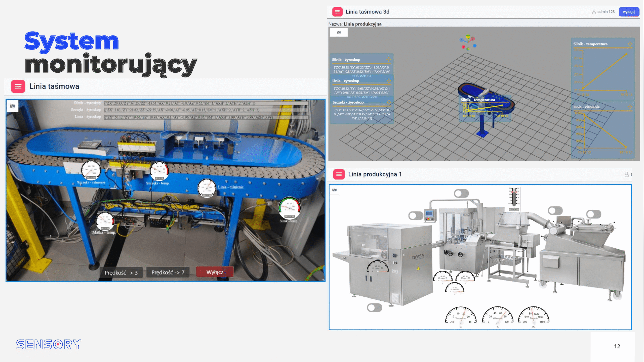This screenshot has height=362, width=644.
Task: Toggle the switch below the FASA machine
Action: click(x=374, y=308)
